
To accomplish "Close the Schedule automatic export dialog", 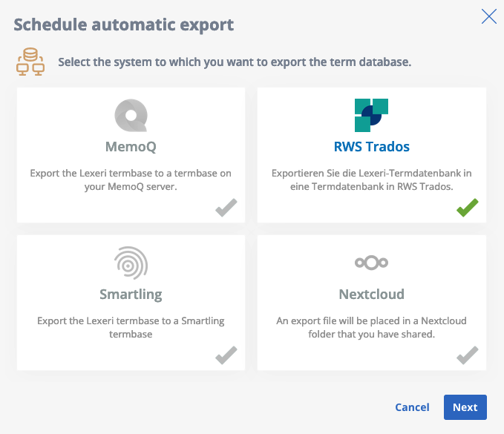I will click(489, 16).
